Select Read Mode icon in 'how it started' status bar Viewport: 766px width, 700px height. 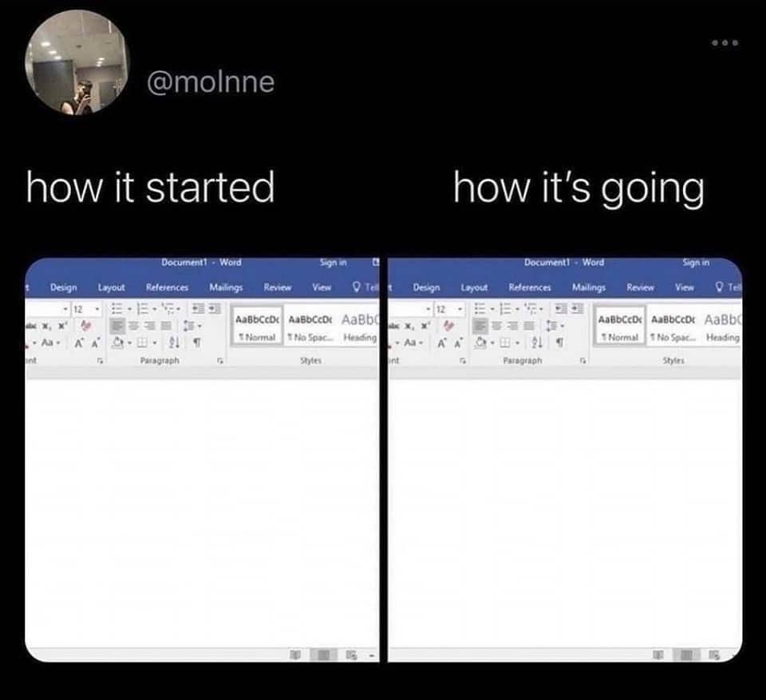coord(295,655)
